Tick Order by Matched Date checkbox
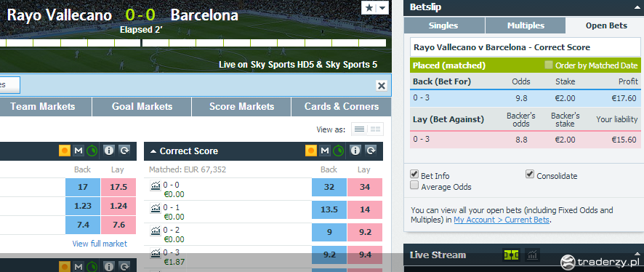 pos(548,65)
